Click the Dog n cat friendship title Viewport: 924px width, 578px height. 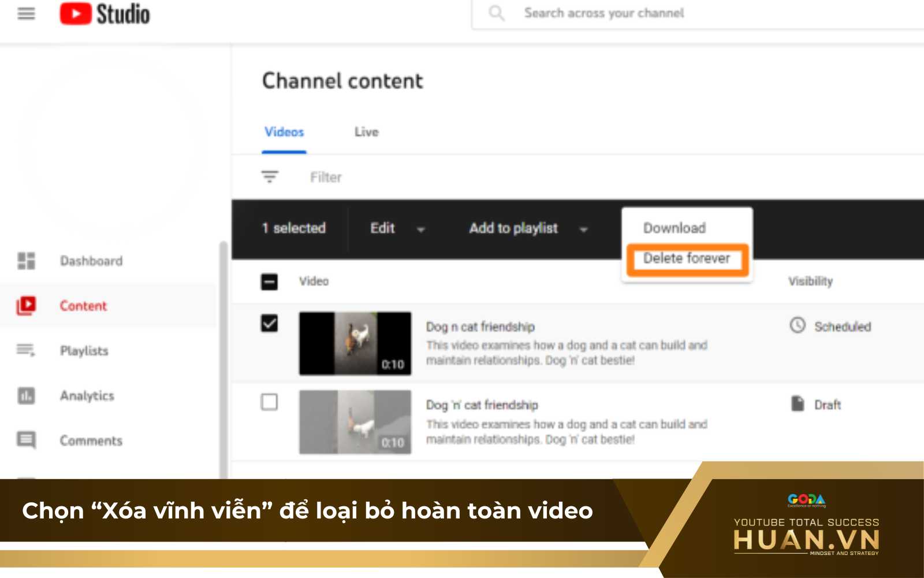tap(480, 327)
